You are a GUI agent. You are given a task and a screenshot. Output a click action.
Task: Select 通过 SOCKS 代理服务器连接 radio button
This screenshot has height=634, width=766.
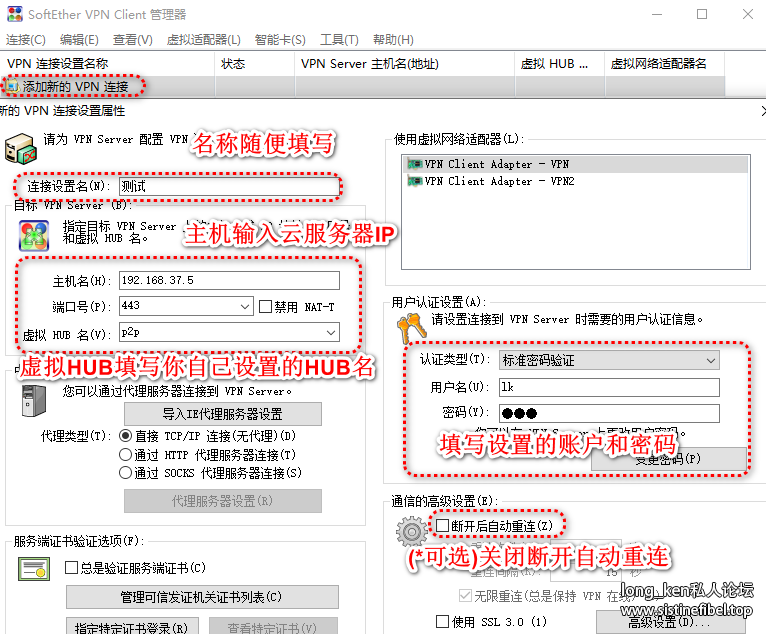pyautogui.click(x=126, y=473)
